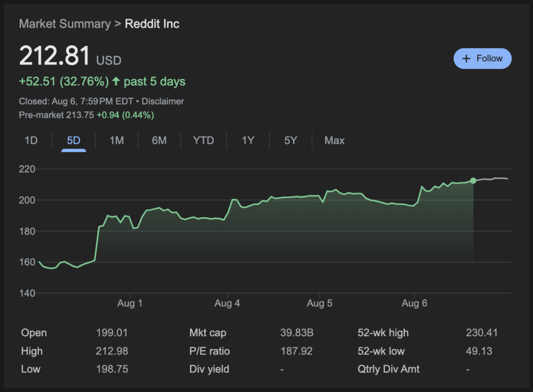
Task: Click the Mkt cap label
Action: (x=207, y=332)
